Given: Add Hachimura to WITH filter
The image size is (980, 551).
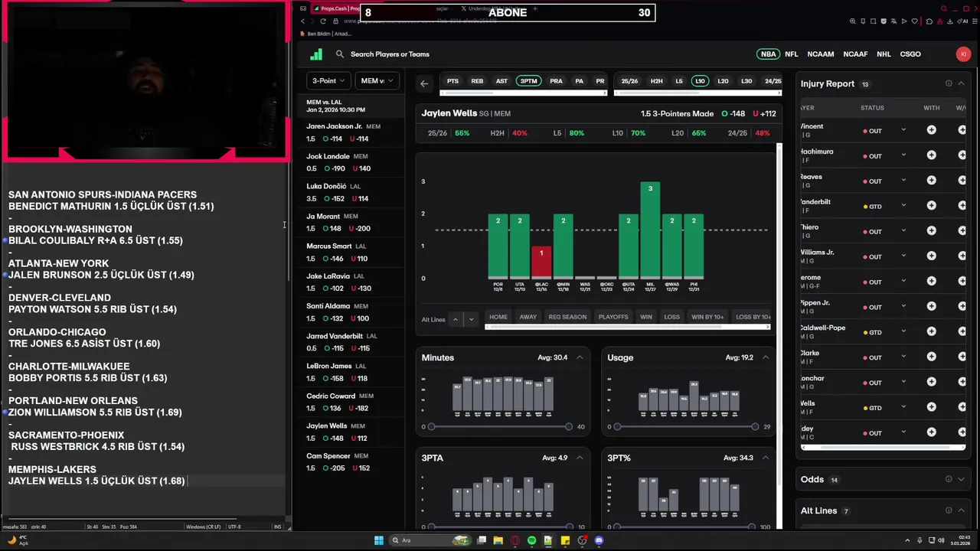Looking at the screenshot, I should pos(931,155).
